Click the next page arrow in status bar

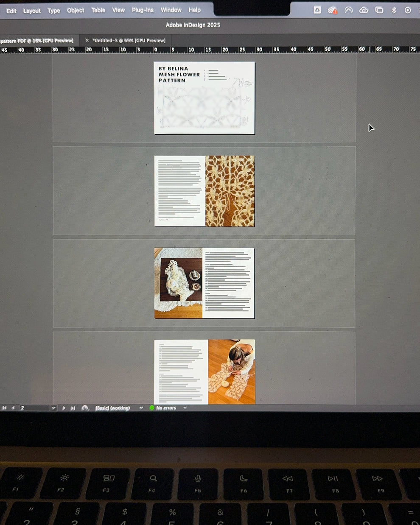[64, 408]
